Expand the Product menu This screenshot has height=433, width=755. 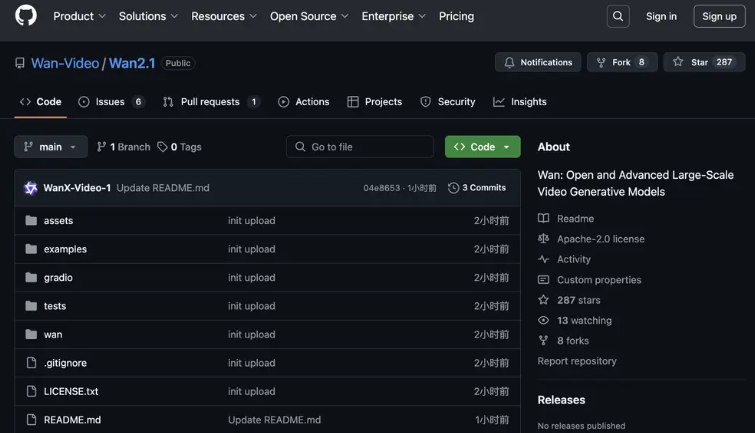[79, 16]
